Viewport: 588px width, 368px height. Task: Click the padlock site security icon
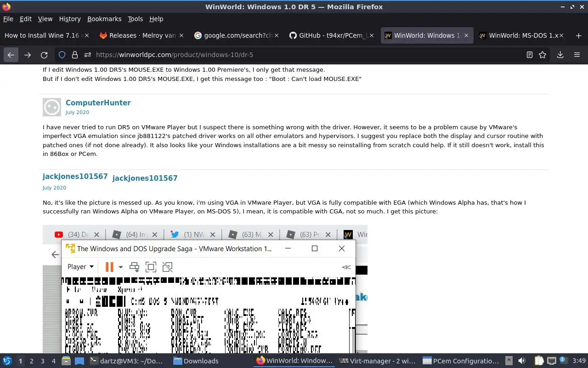point(75,55)
